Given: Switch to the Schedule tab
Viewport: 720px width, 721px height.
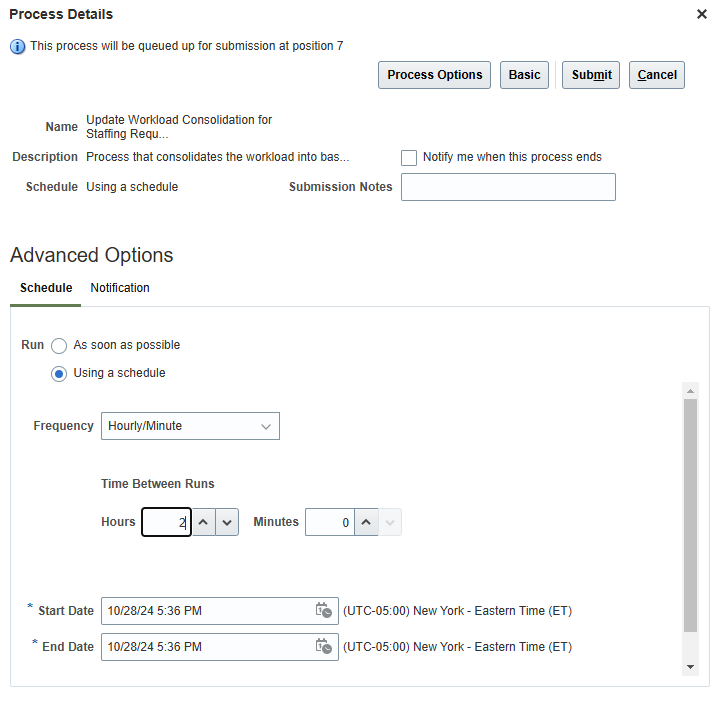Looking at the screenshot, I should (x=46, y=288).
